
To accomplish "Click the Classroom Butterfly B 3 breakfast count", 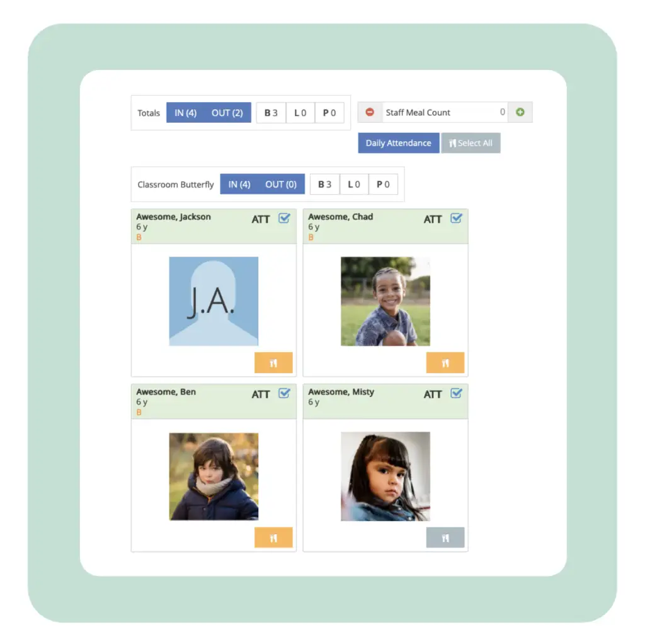I will 324,185.
